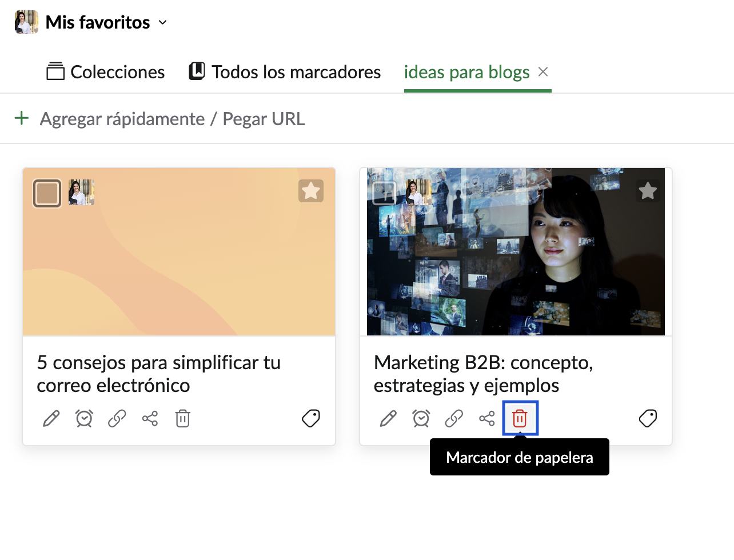
Task: Open the '5 consejos para simplificar' title link
Action: (x=159, y=374)
